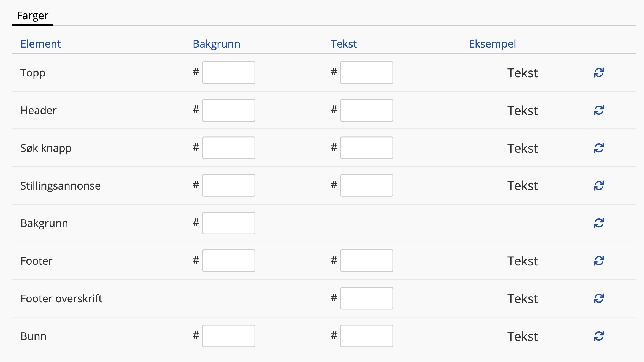Viewport: 644px width, 362px height.
Task: Reset colors for Stillingsannonse row
Action: [599, 186]
